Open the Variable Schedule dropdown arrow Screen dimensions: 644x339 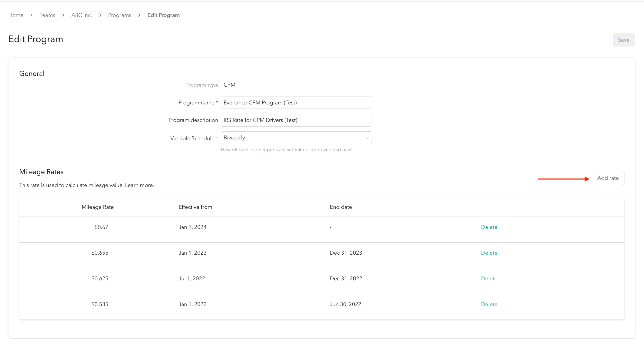pos(367,138)
